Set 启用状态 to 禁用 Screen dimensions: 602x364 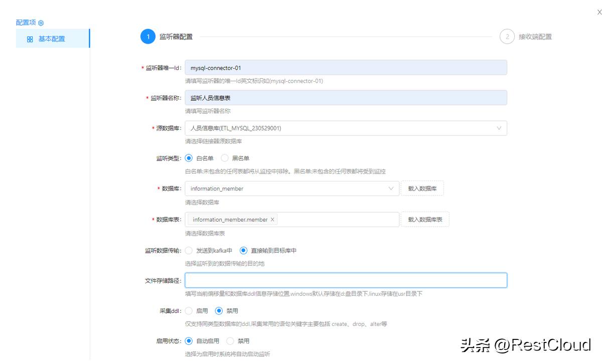[x=230, y=340]
